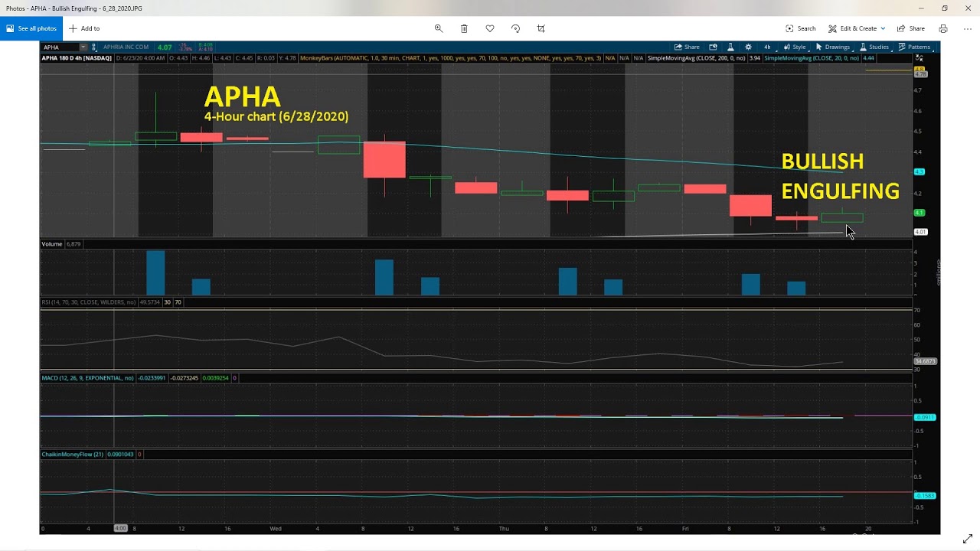Click the APHA symbol input field
The width and height of the screenshot is (980, 551).
pyautogui.click(x=60, y=47)
